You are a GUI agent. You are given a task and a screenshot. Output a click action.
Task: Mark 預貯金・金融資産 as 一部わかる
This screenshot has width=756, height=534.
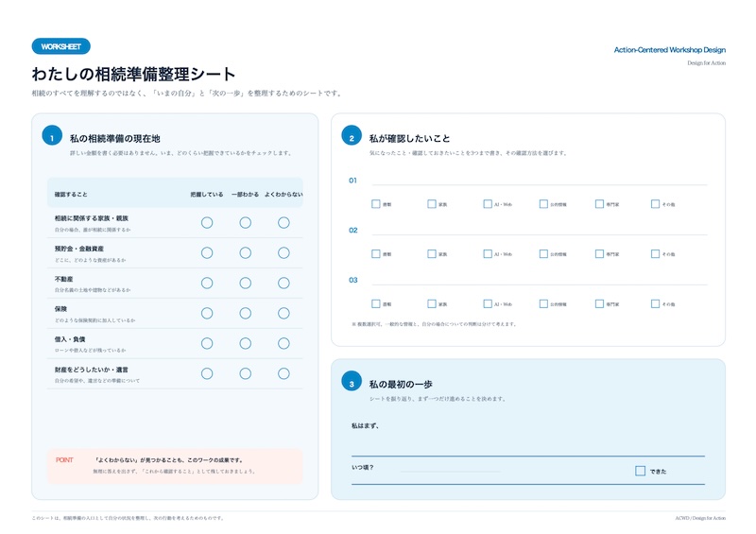coord(246,252)
